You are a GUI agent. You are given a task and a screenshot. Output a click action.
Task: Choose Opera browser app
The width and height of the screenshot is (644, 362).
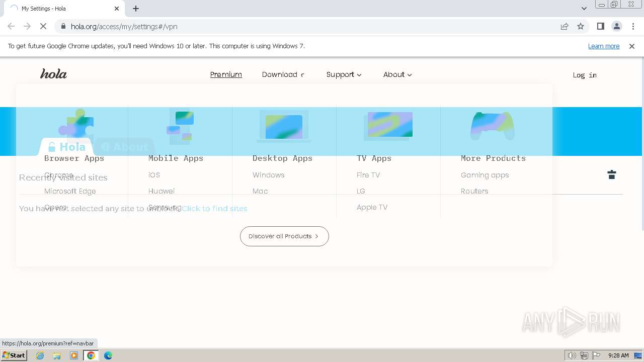pyautogui.click(x=55, y=207)
